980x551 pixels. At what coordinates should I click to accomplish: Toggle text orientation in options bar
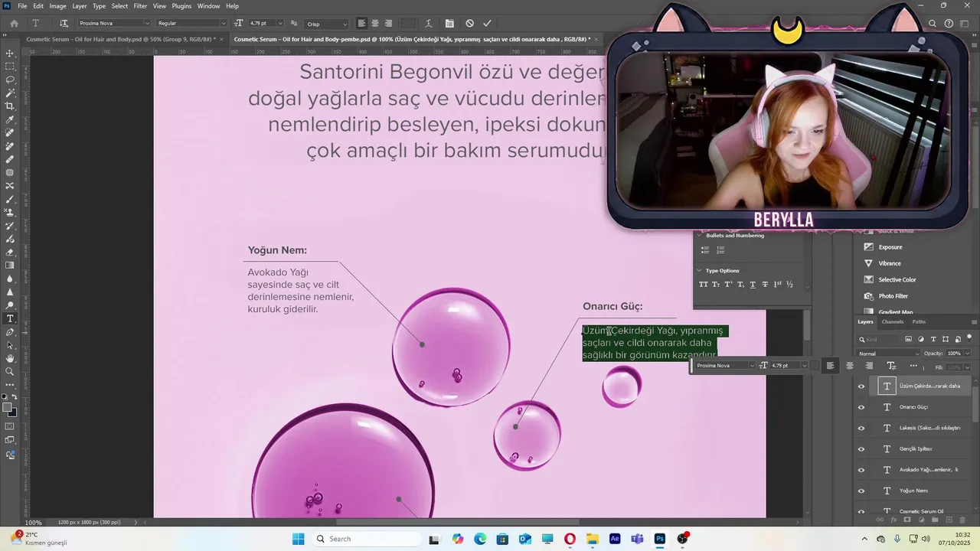(64, 23)
